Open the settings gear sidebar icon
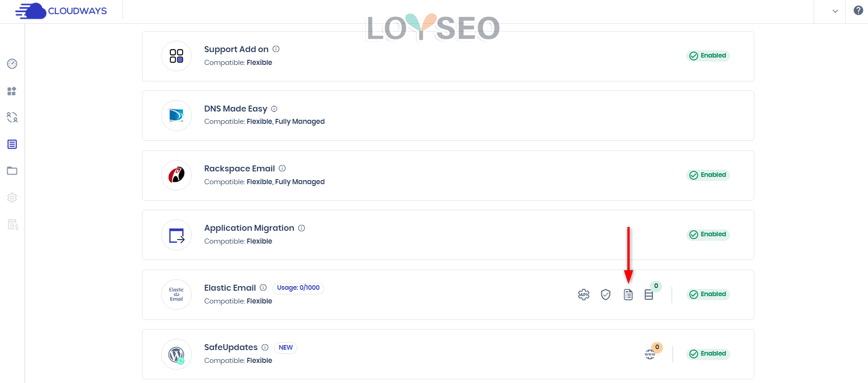Viewport: 868px width, 383px height. click(12, 198)
